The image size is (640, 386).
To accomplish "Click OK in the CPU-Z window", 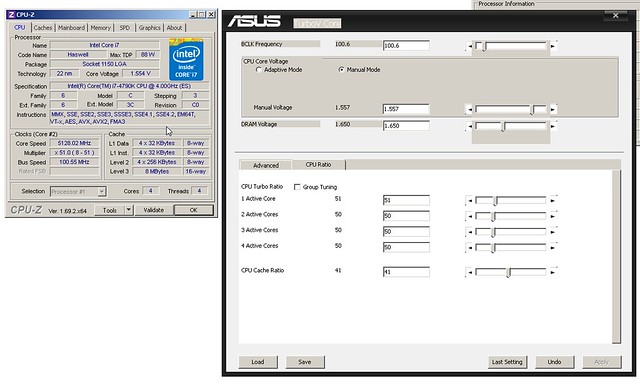I will click(194, 210).
